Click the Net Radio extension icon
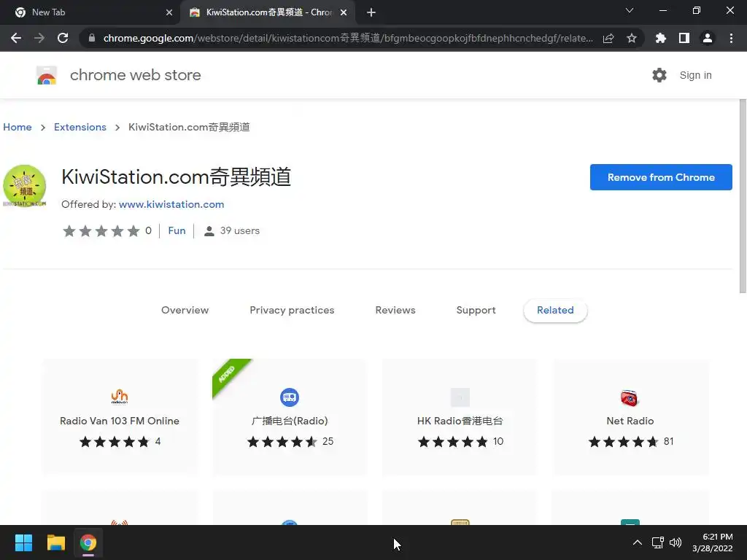This screenshot has width=747, height=560. (x=630, y=397)
